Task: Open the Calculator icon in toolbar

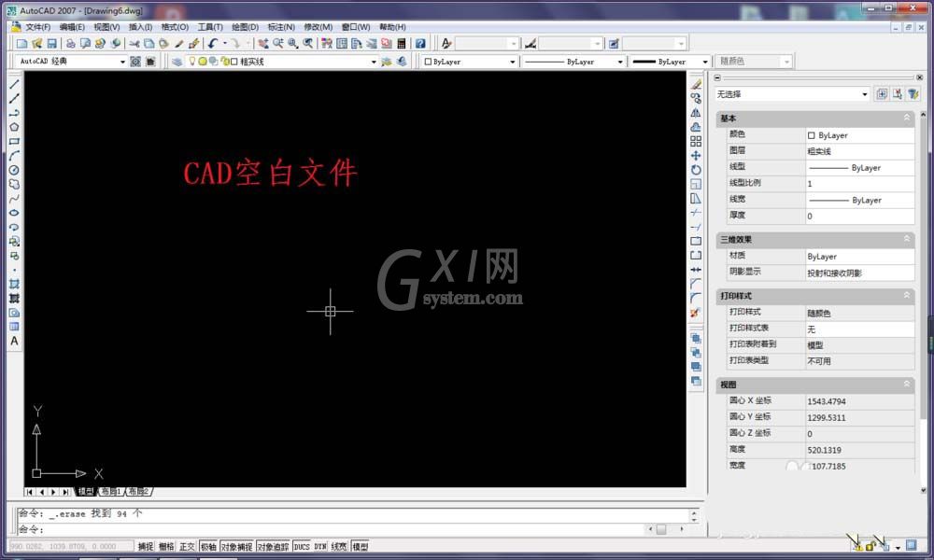Action: click(x=402, y=44)
